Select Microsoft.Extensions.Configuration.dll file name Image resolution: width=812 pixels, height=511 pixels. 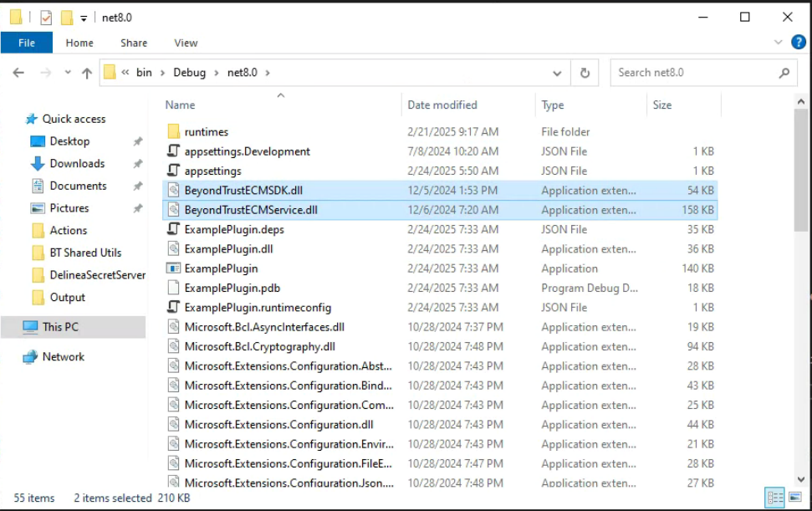(278, 425)
